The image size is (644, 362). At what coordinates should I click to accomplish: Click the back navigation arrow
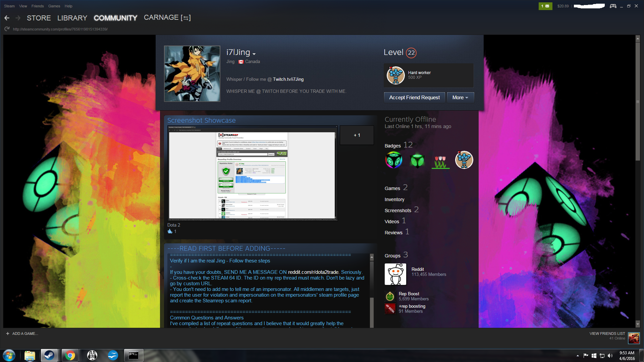(7, 18)
